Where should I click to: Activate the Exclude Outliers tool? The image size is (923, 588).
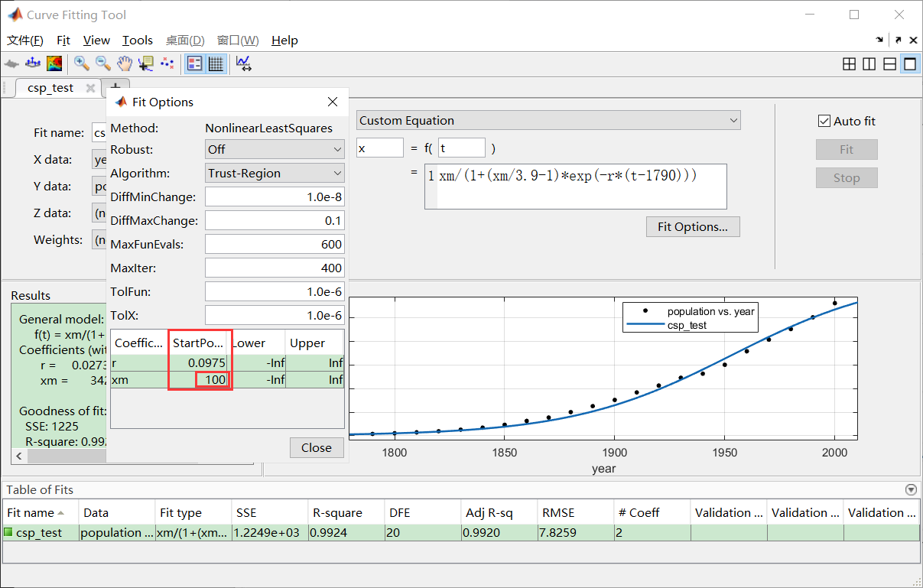click(167, 63)
